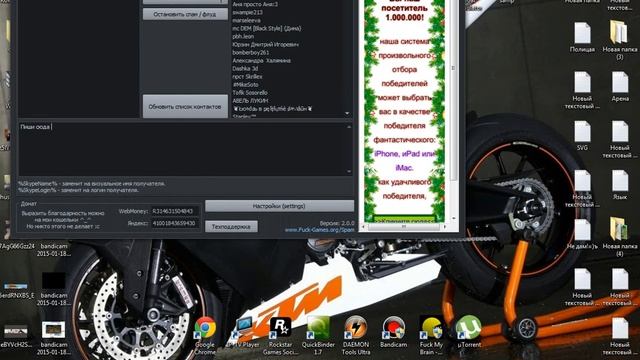Viewport: 640px width, 360px height.
Task: Click 'Обновить список контактов' button
Action: pos(185,107)
